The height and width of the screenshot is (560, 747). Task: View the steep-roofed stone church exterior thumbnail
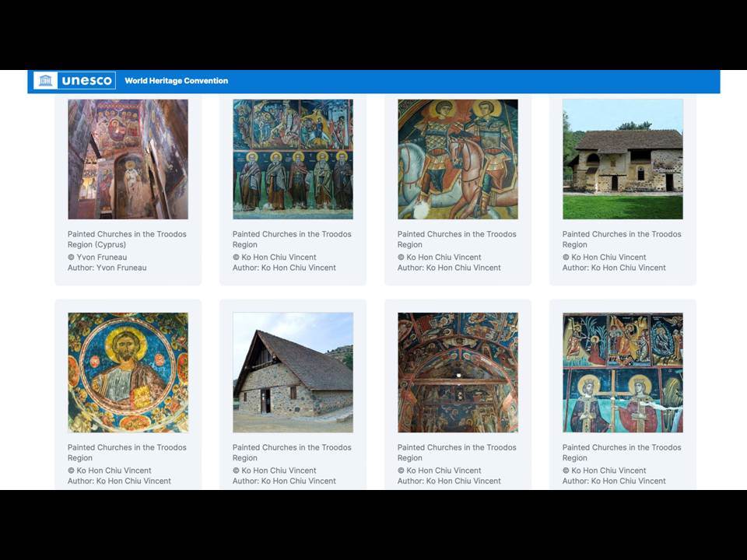click(x=293, y=373)
